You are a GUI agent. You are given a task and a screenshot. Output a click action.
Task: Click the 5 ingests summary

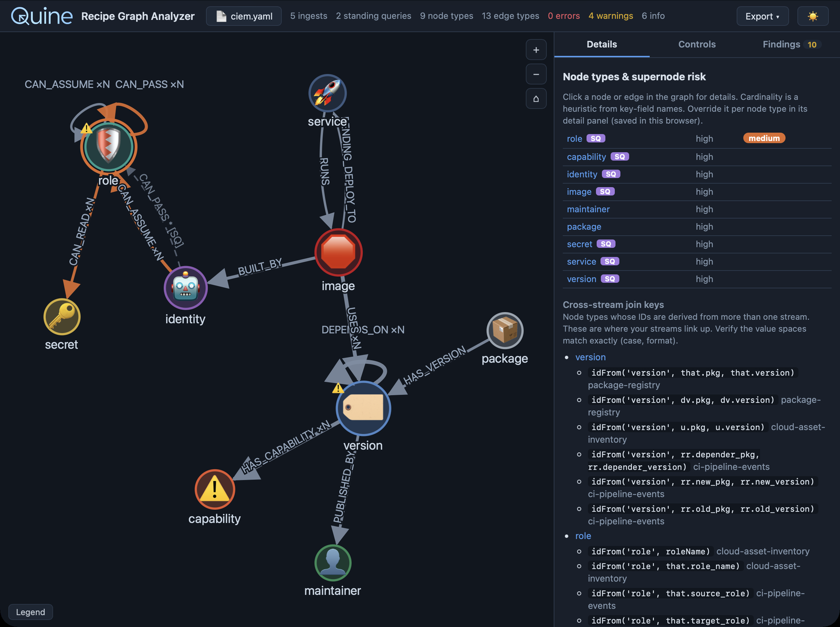[x=309, y=16]
